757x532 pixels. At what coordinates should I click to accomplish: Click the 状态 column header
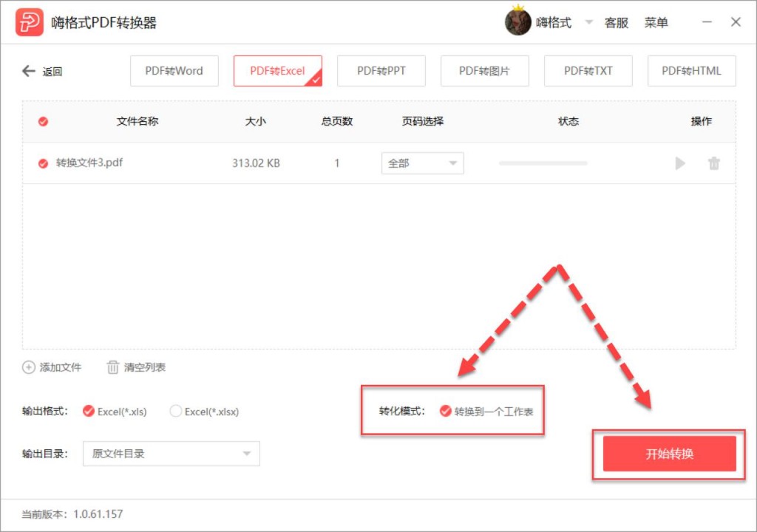tap(568, 121)
